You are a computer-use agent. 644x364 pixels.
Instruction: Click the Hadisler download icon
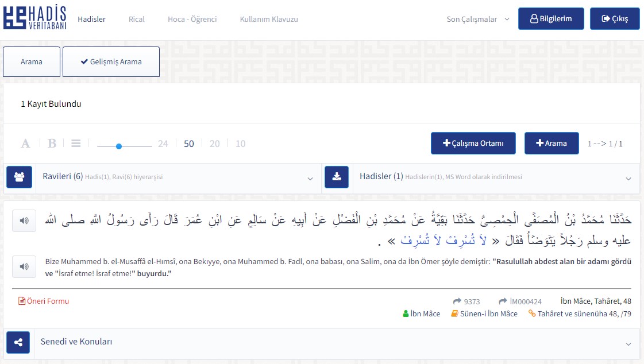(337, 177)
